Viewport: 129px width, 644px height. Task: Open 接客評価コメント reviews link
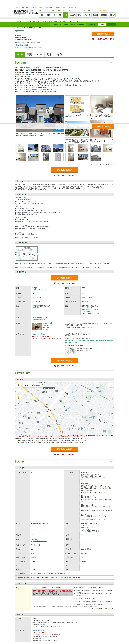pyautogui.click(x=35, y=48)
